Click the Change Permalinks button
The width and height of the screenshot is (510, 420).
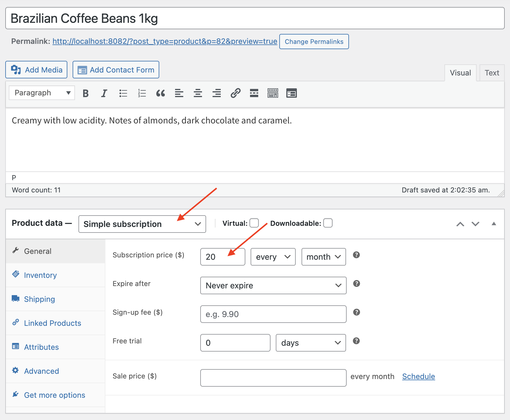pos(314,42)
